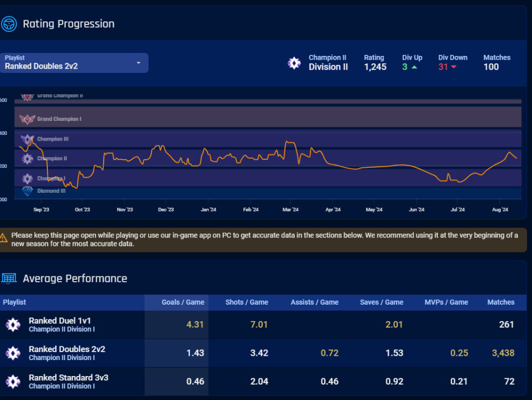Viewport: 532px width, 400px height.
Task: Click the Champion II rank icon in chart
Action: coord(27,159)
